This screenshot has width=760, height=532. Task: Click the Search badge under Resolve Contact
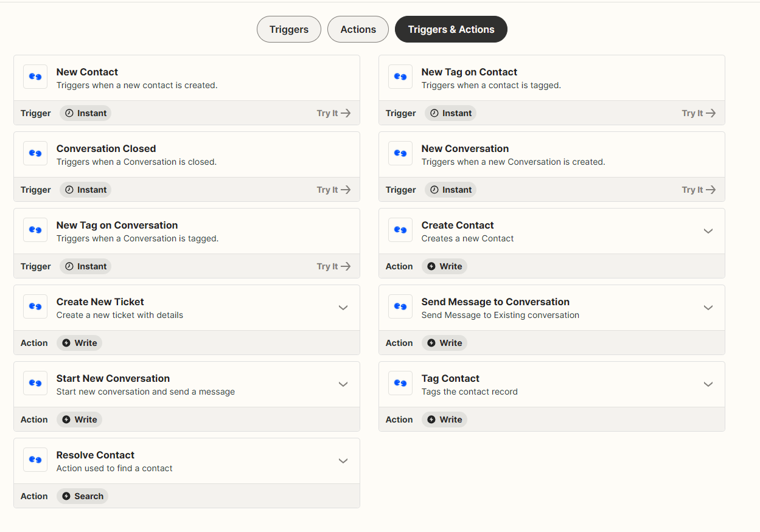coord(82,496)
